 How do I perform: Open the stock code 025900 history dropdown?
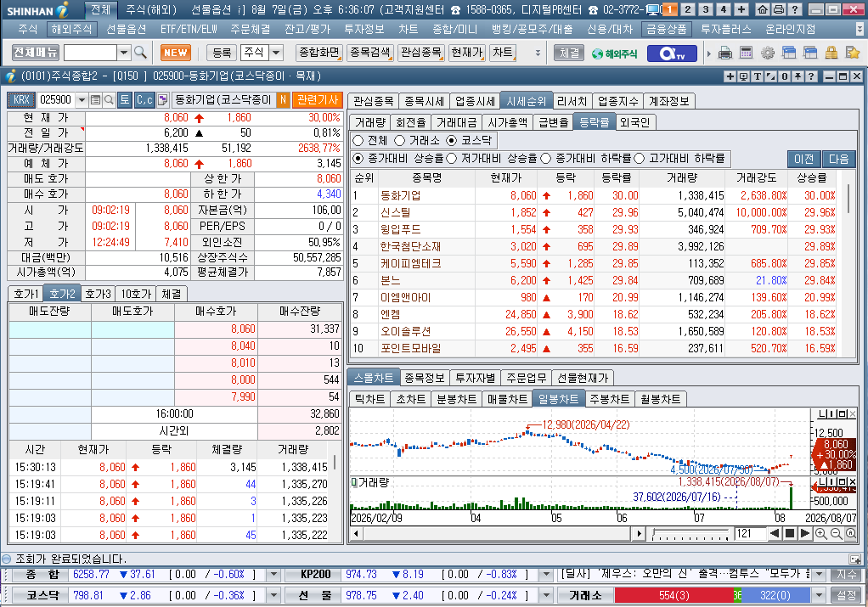tap(82, 99)
